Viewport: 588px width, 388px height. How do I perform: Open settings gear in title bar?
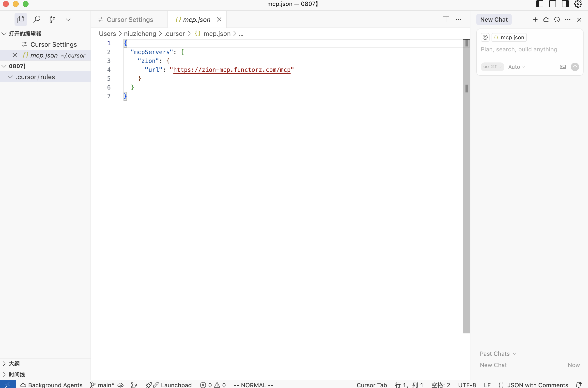pyautogui.click(x=578, y=4)
